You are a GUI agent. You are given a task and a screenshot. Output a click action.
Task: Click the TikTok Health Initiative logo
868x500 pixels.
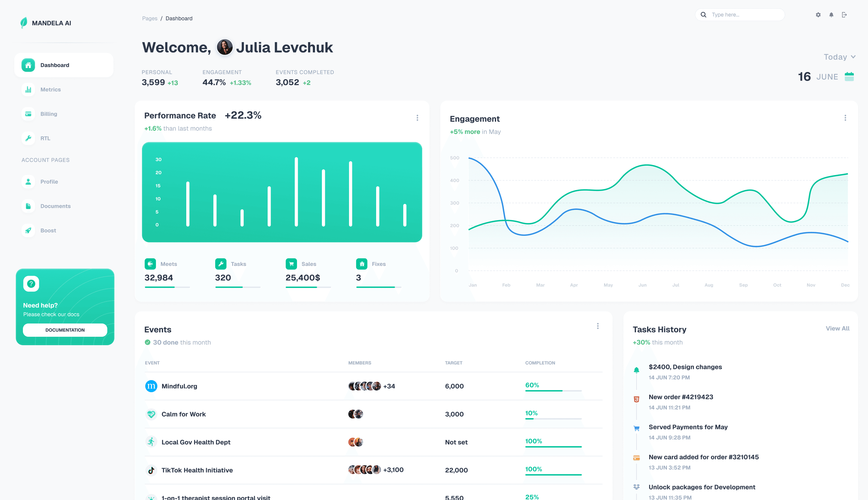[x=151, y=470]
